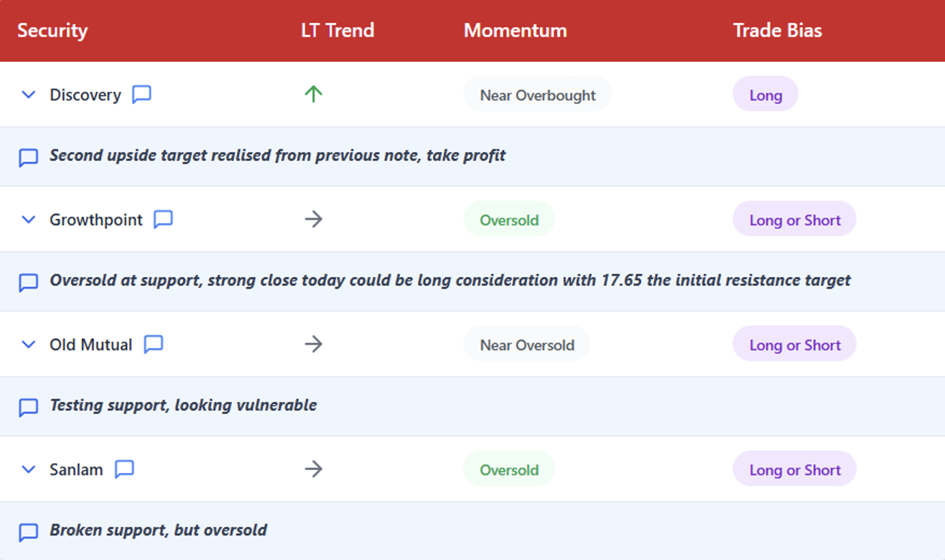Select the Near Oversold badge for Old Mutual

point(526,345)
